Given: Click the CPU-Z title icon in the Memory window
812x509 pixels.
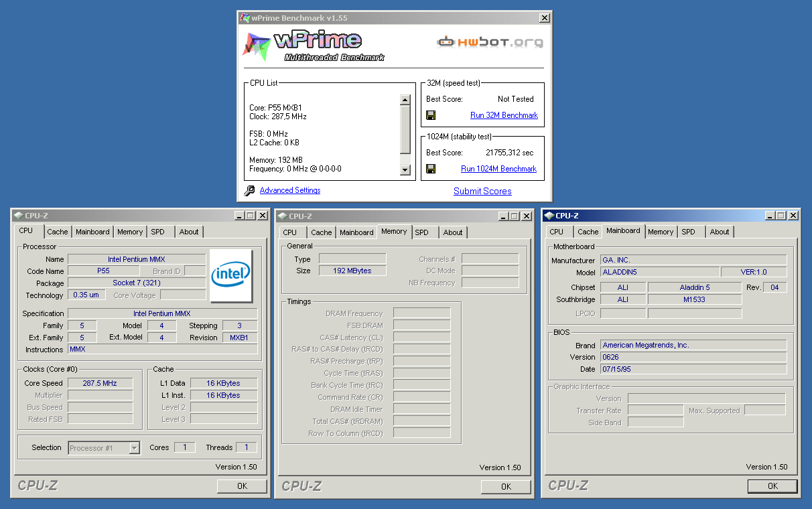Looking at the screenshot, I should tap(282, 216).
